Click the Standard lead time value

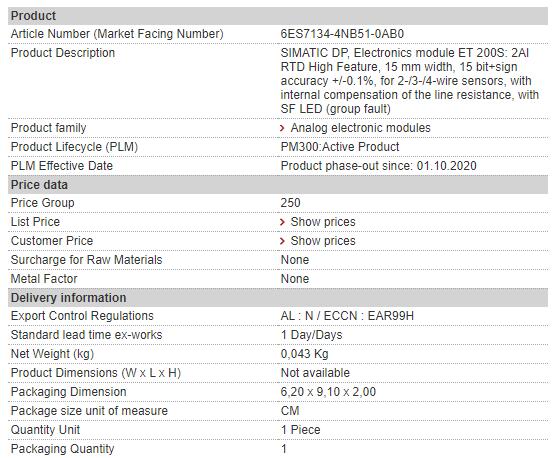tap(311, 335)
